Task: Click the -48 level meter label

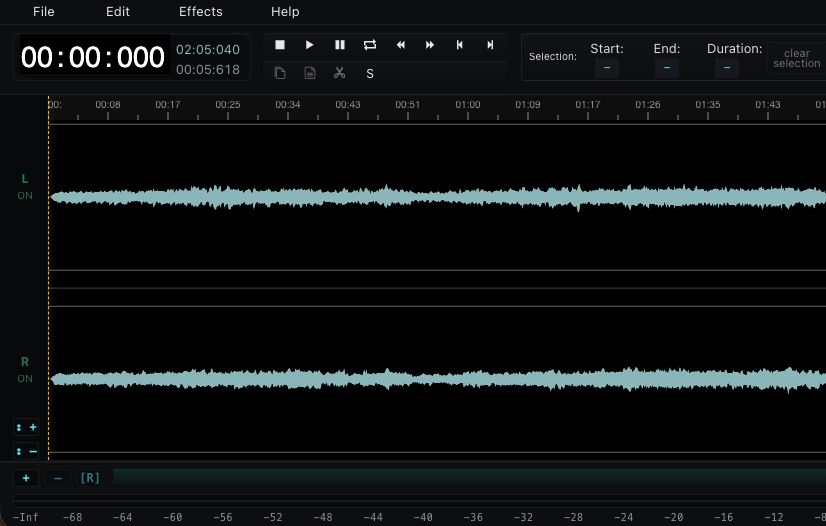Action: 323,517
